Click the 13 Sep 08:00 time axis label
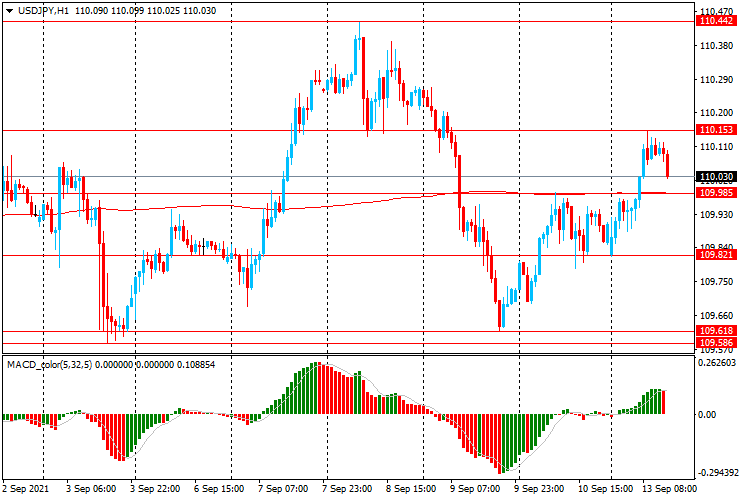Screen dimensions: 740x500 point(669,488)
